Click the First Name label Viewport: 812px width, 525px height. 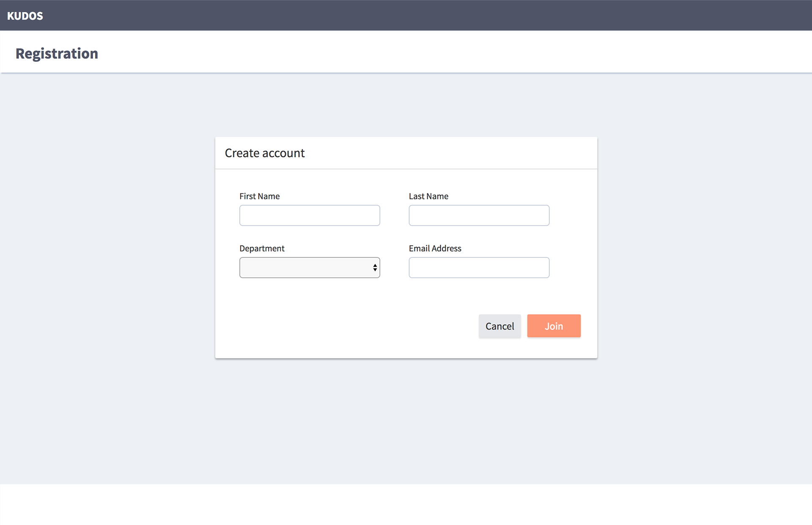point(259,196)
